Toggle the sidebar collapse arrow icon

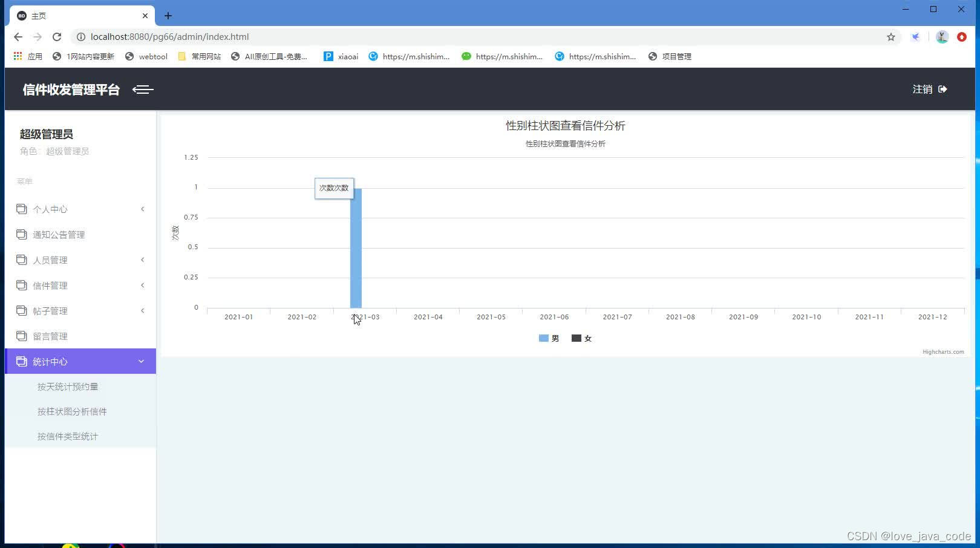coord(143,90)
